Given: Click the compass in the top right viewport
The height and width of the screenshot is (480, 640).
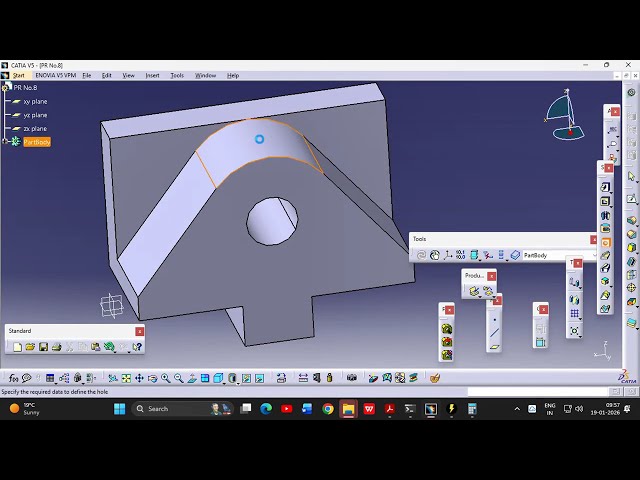Looking at the screenshot, I should [564, 115].
